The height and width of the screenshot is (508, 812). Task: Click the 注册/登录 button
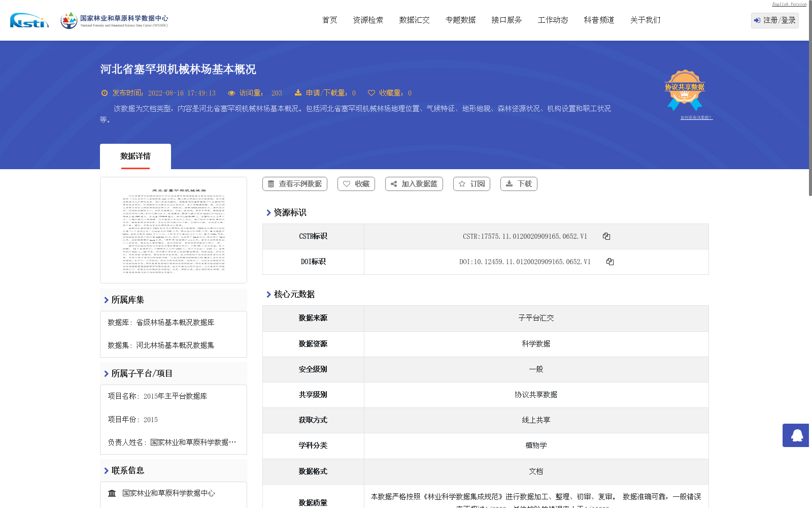tap(774, 20)
